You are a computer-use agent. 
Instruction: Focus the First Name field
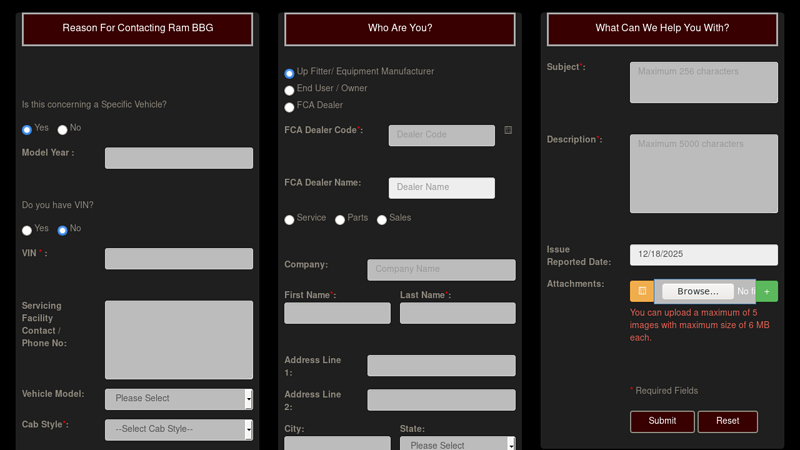(x=337, y=313)
